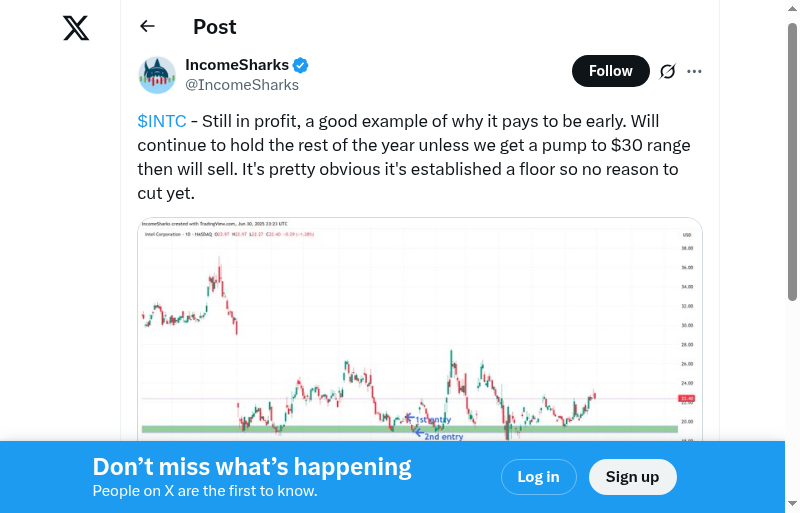Image resolution: width=800 pixels, height=513 pixels.
Task: Open the IncomeSharks profile avatar
Action: pos(157,75)
